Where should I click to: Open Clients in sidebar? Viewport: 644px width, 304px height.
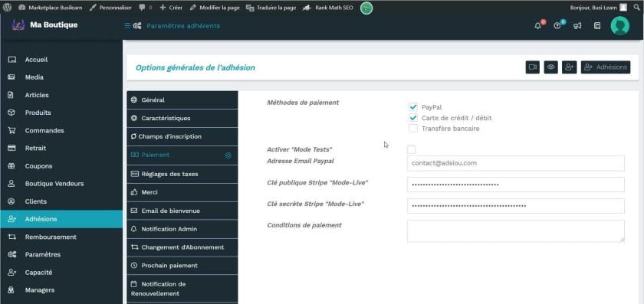coord(61,201)
